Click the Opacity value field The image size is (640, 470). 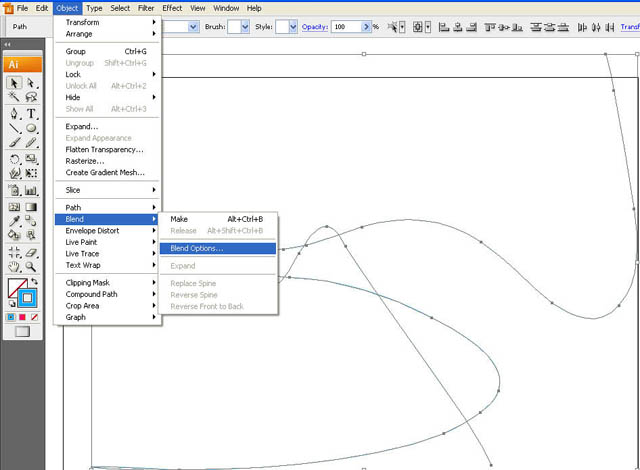[x=346, y=27]
